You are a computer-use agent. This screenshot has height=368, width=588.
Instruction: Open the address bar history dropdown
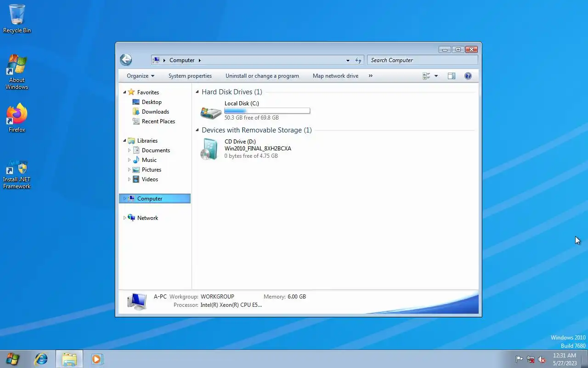(348, 60)
